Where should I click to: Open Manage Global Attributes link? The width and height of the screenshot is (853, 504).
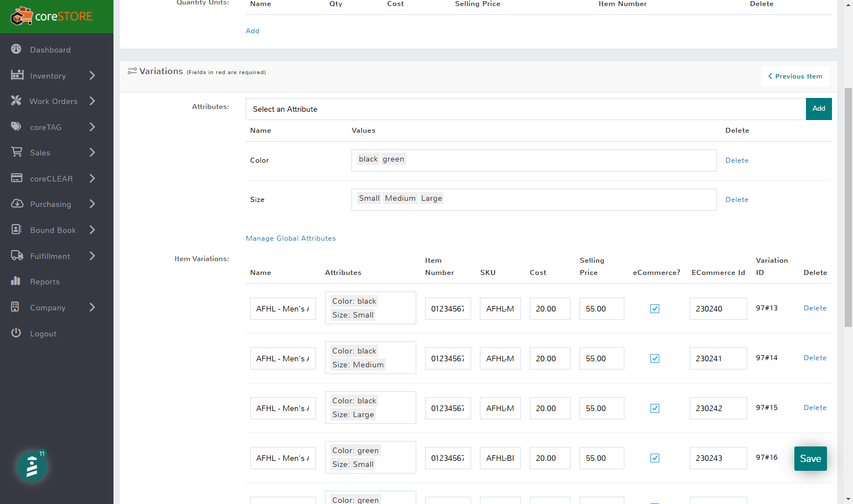coord(291,238)
